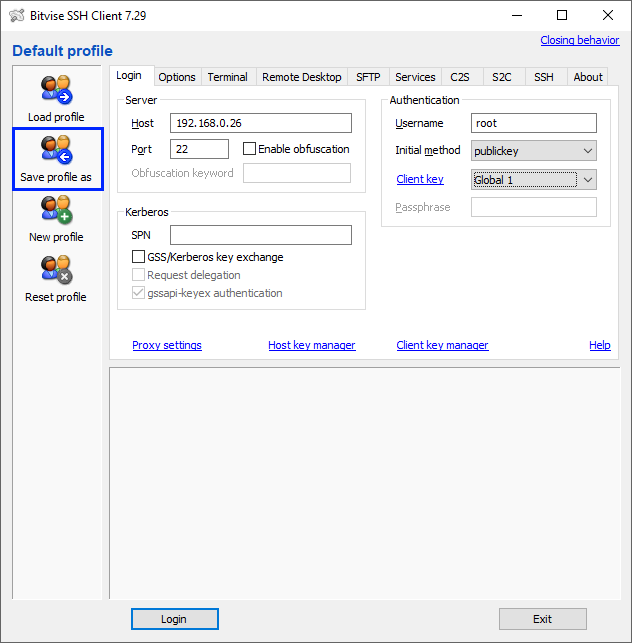Viewport: 632px width, 643px height.
Task: Open Proxy settings link
Action: (x=167, y=345)
